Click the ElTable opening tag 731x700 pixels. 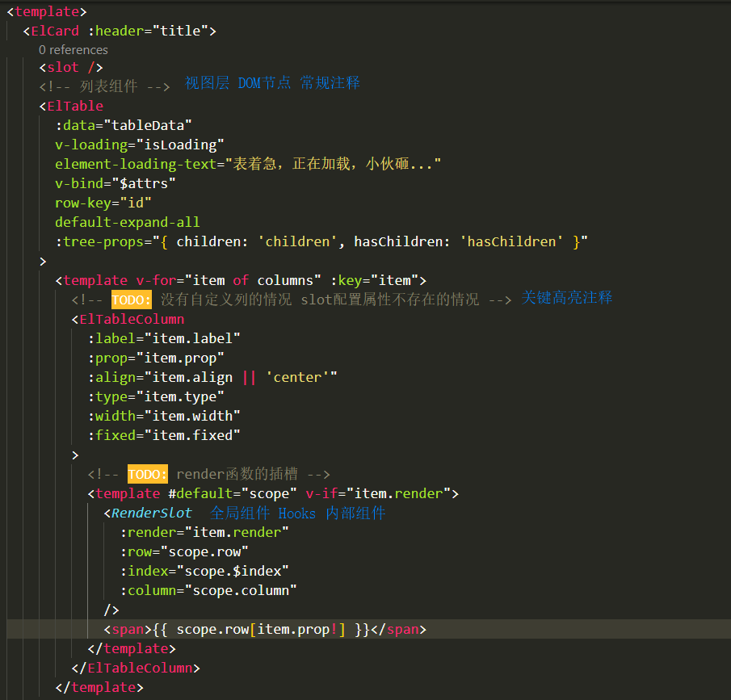point(71,106)
